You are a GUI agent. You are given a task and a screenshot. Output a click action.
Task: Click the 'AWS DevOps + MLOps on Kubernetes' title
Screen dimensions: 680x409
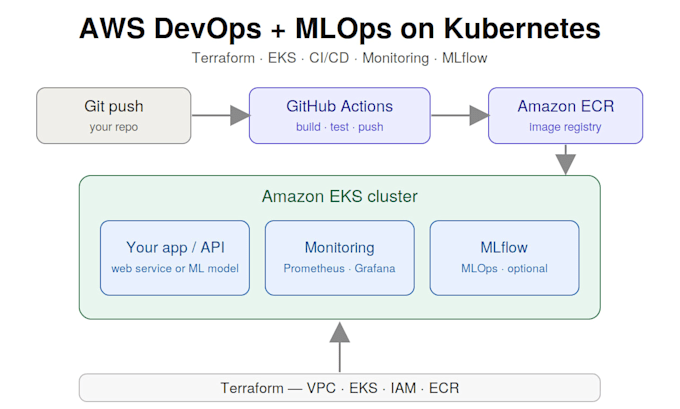coord(340,29)
